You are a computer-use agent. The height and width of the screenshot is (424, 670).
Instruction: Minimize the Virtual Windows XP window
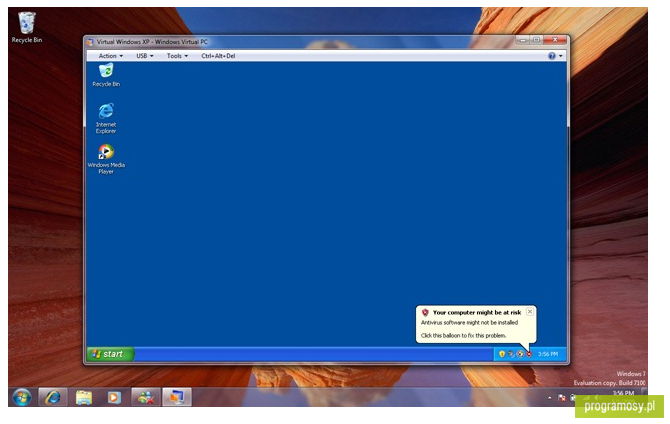tap(523, 40)
